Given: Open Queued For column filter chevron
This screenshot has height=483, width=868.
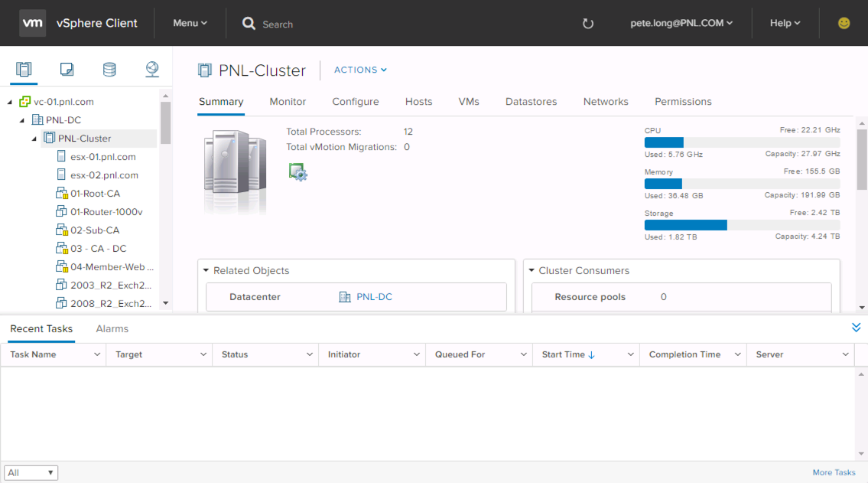Looking at the screenshot, I should coord(524,354).
